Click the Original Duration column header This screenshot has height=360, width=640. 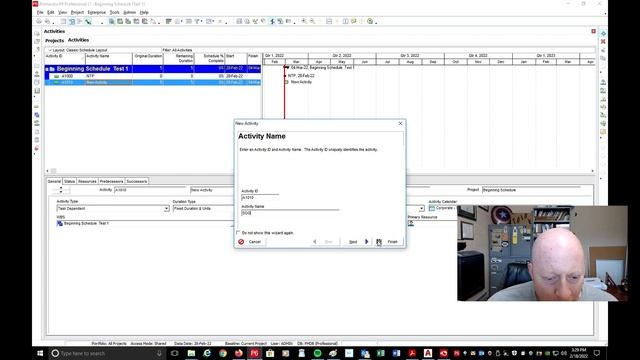click(148, 58)
